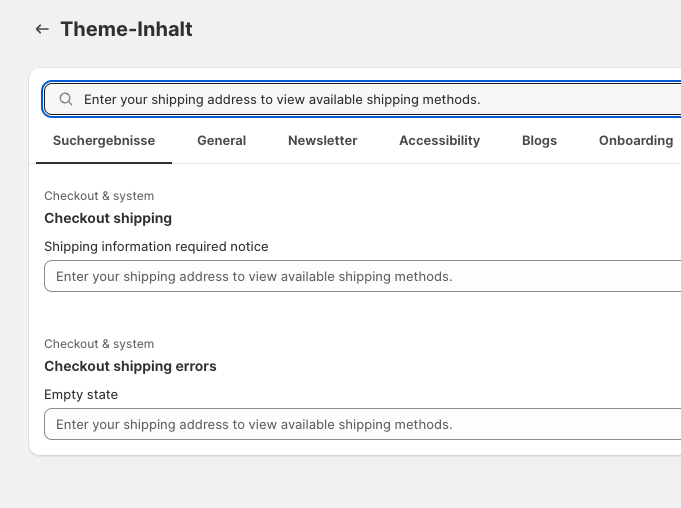This screenshot has width=681, height=508.
Task: Open the Newsletter tab
Action: [x=322, y=141]
